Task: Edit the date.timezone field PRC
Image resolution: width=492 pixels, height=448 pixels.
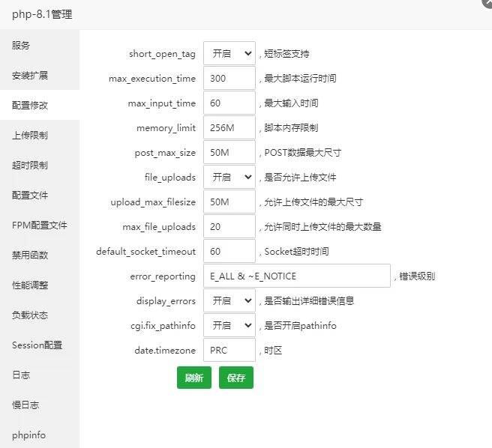Action: click(229, 350)
